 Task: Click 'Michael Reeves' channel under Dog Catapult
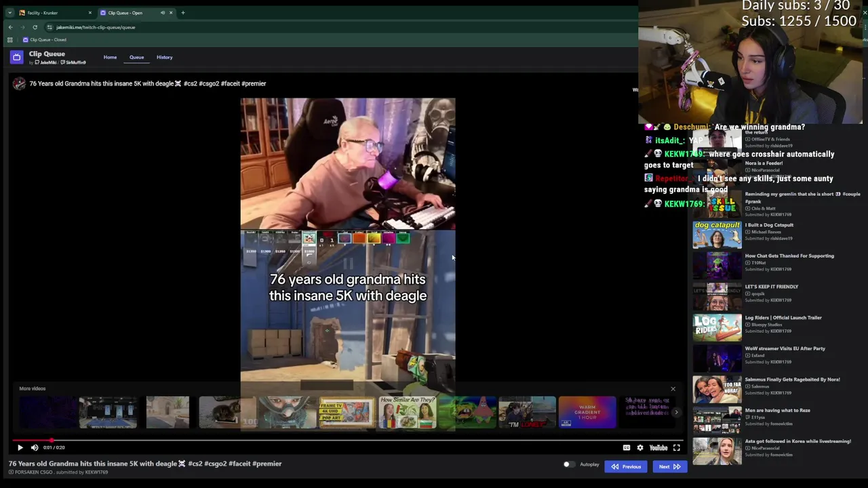[766, 232]
